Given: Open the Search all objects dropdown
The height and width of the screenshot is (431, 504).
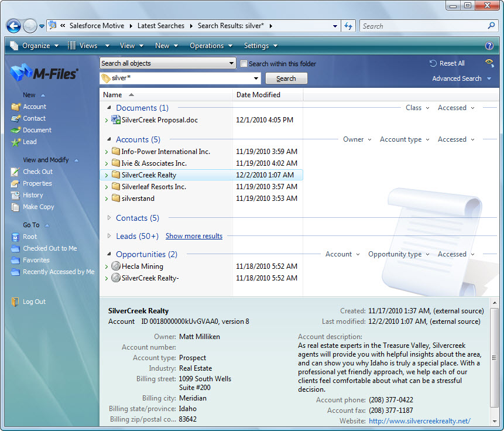Looking at the screenshot, I should [x=167, y=63].
